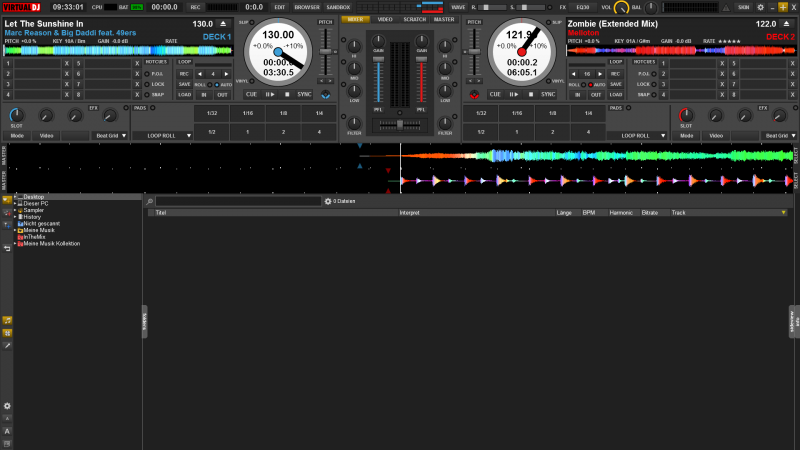Click the REC button in top bar
The height and width of the screenshot is (450, 800).
coord(195,7)
